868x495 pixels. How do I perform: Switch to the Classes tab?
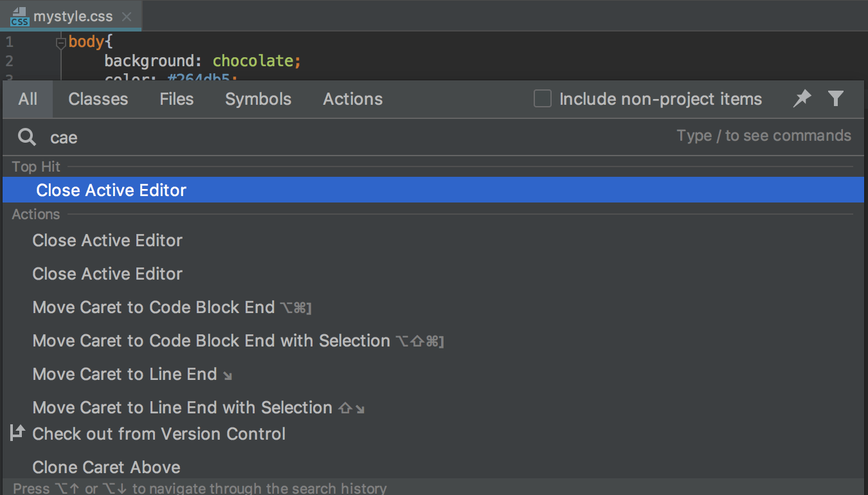pos(98,99)
